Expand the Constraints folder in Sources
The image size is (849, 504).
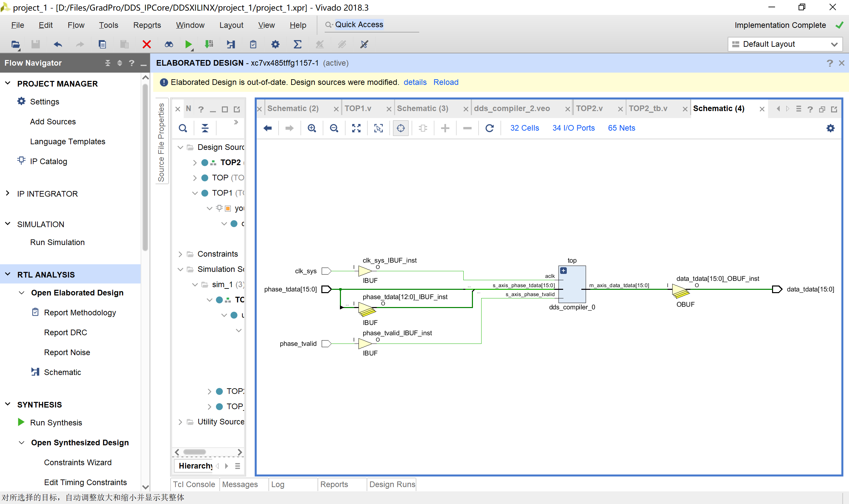(x=180, y=254)
